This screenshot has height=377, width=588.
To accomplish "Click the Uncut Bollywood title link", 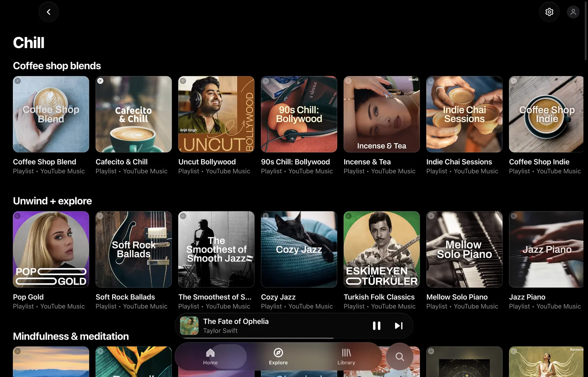I will tap(207, 162).
